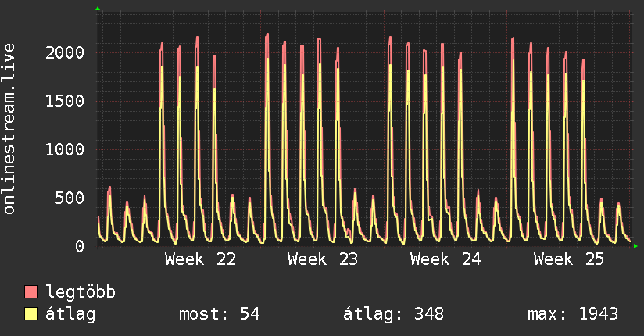644x336 pixels.
Task: Click the Week 25 axis label
Action: point(569,259)
